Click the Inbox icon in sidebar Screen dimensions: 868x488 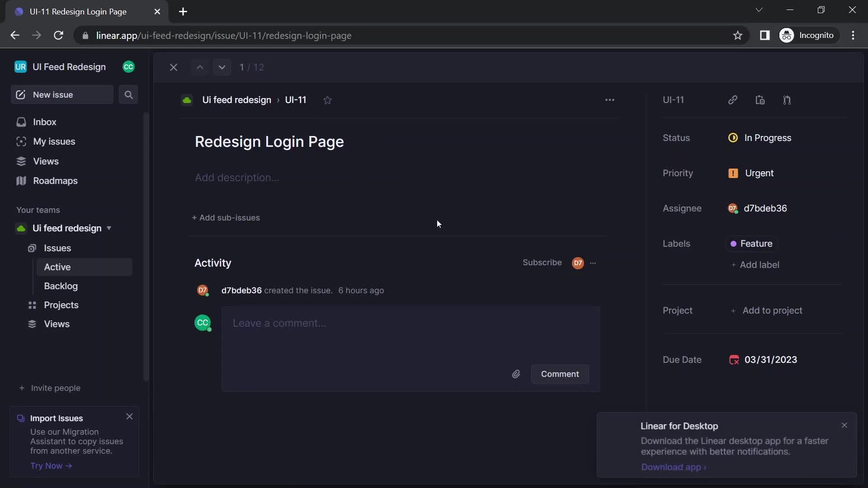(20, 122)
